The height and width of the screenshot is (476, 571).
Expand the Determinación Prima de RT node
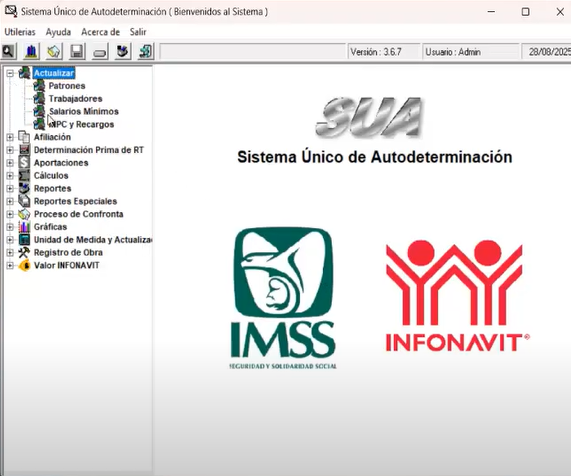10,150
